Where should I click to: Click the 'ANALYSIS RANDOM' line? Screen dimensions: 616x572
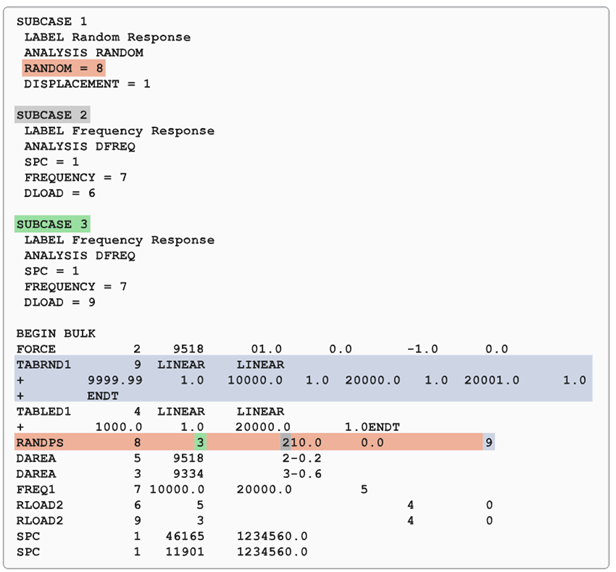click(x=84, y=53)
